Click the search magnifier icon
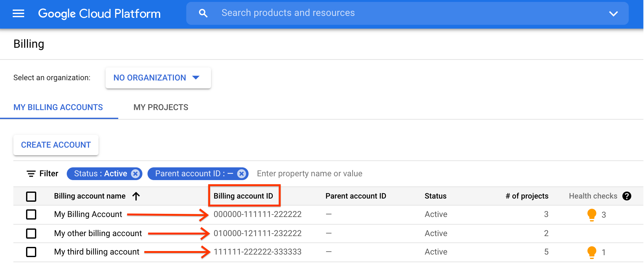This screenshot has height=266, width=644. pos(203,13)
